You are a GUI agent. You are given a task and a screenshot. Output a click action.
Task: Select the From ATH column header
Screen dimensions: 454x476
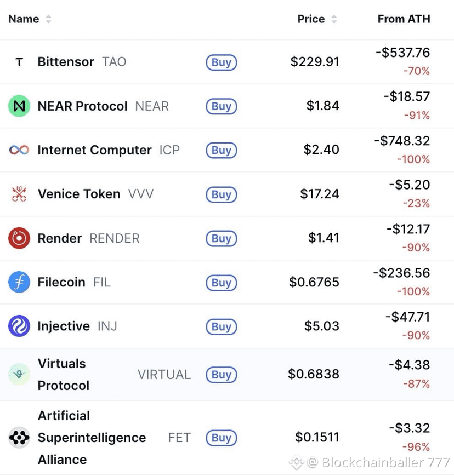coord(404,19)
